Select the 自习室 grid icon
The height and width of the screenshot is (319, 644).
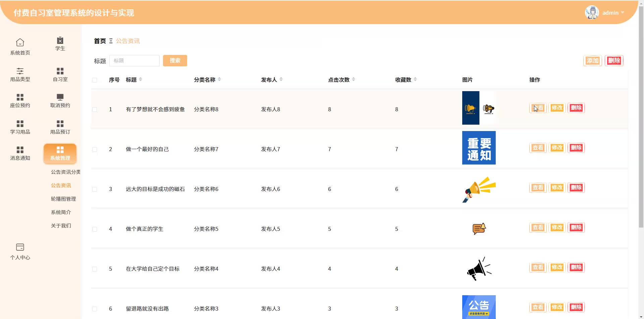(x=60, y=71)
